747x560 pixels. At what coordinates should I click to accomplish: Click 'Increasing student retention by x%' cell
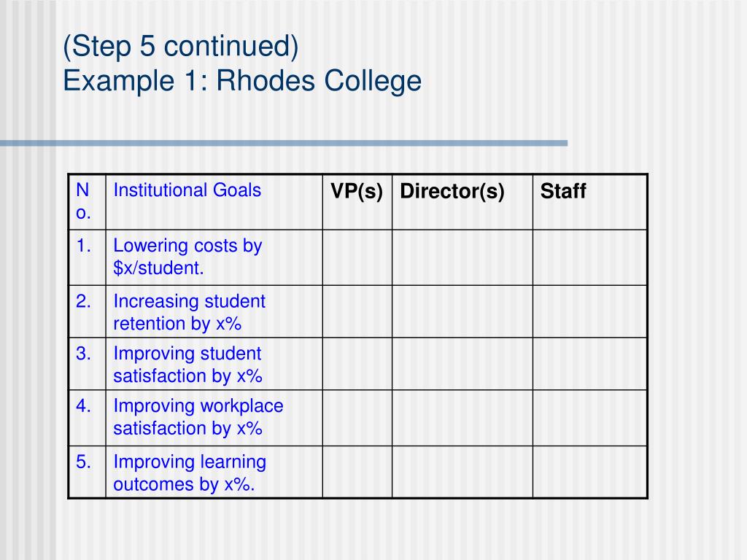tap(214, 311)
